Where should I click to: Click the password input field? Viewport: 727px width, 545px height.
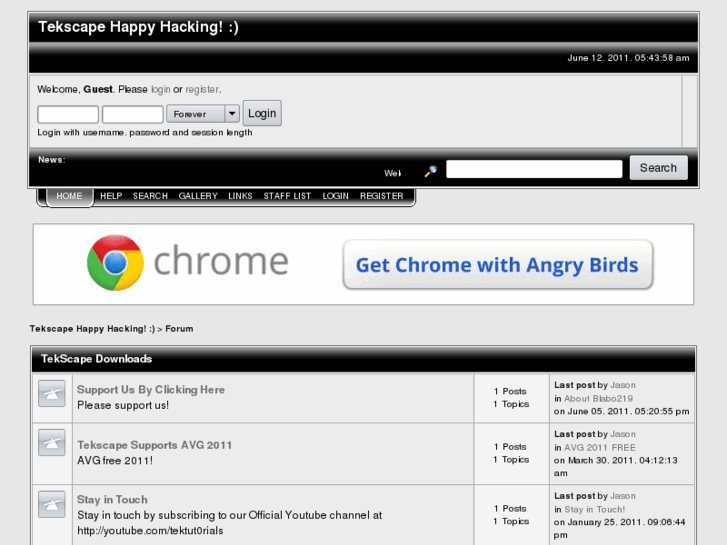133,114
